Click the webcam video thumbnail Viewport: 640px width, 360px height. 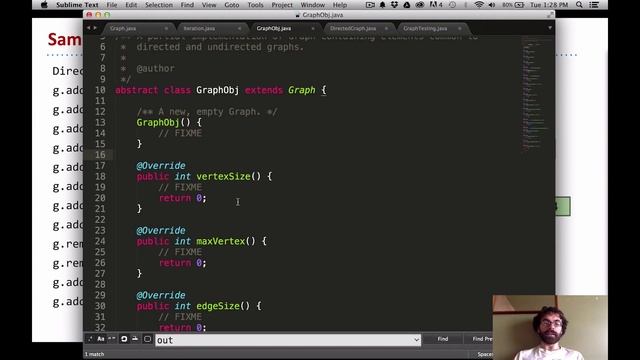tap(550, 327)
